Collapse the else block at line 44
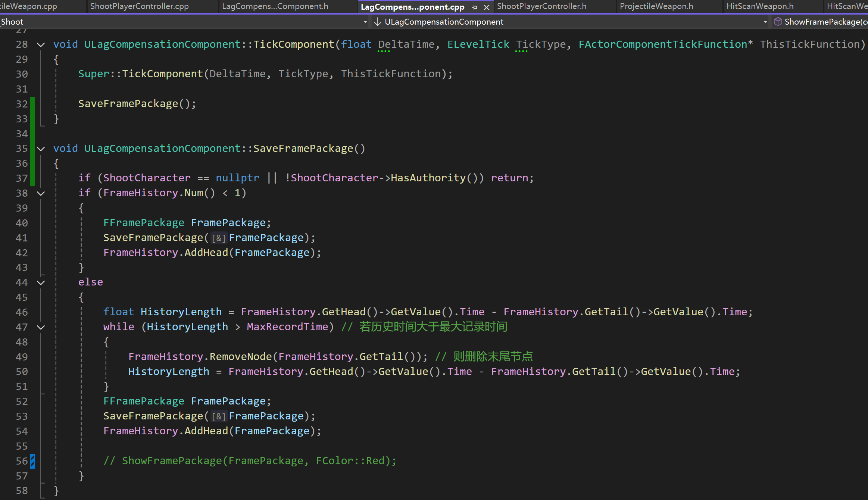The image size is (868, 500). pos(41,282)
